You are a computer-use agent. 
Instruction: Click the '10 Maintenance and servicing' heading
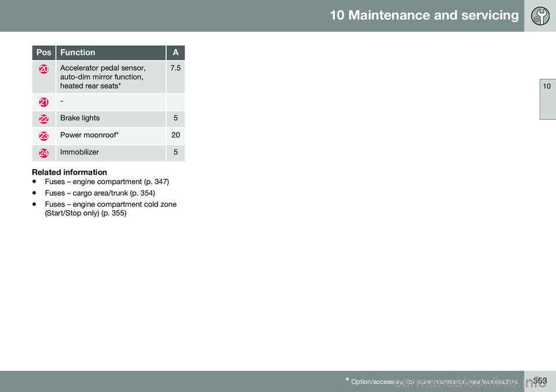point(424,15)
